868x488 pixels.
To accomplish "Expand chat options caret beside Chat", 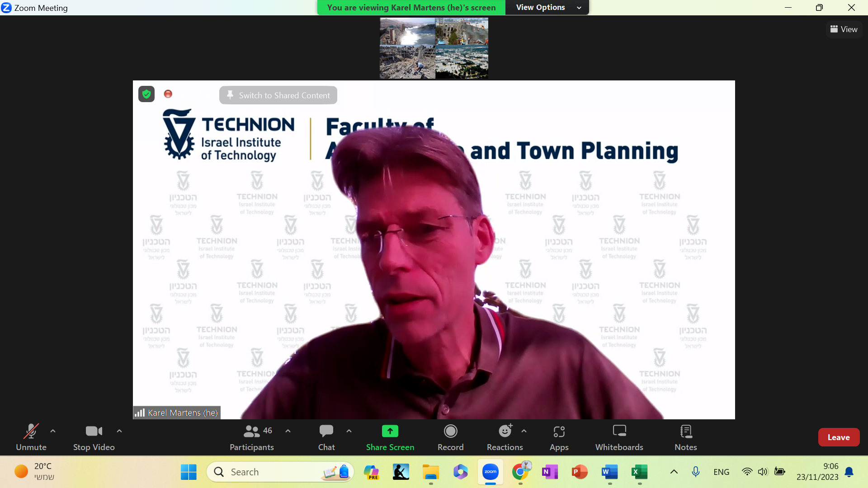I will pos(349,431).
